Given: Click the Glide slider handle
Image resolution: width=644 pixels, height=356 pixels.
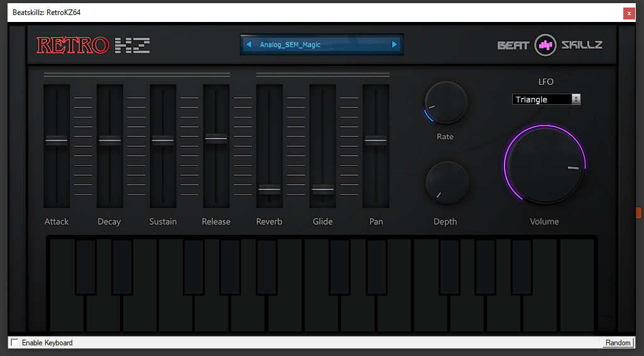Looking at the screenshot, I should click(x=323, y=190).
